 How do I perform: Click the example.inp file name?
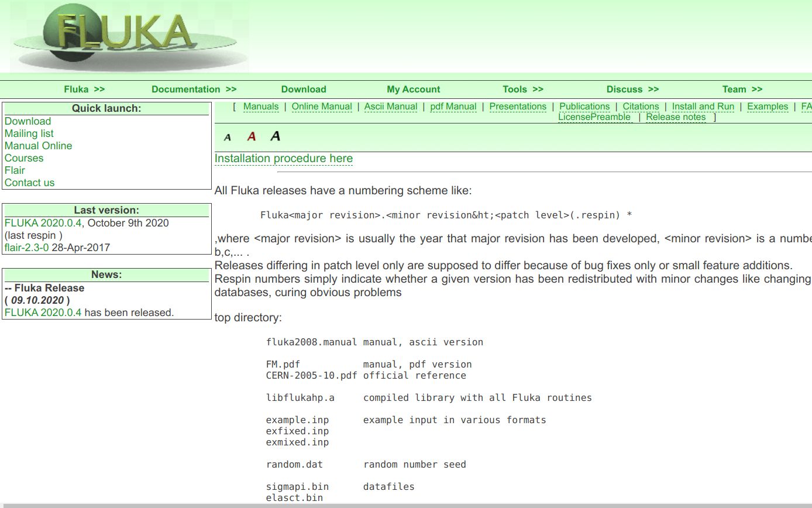297,420
